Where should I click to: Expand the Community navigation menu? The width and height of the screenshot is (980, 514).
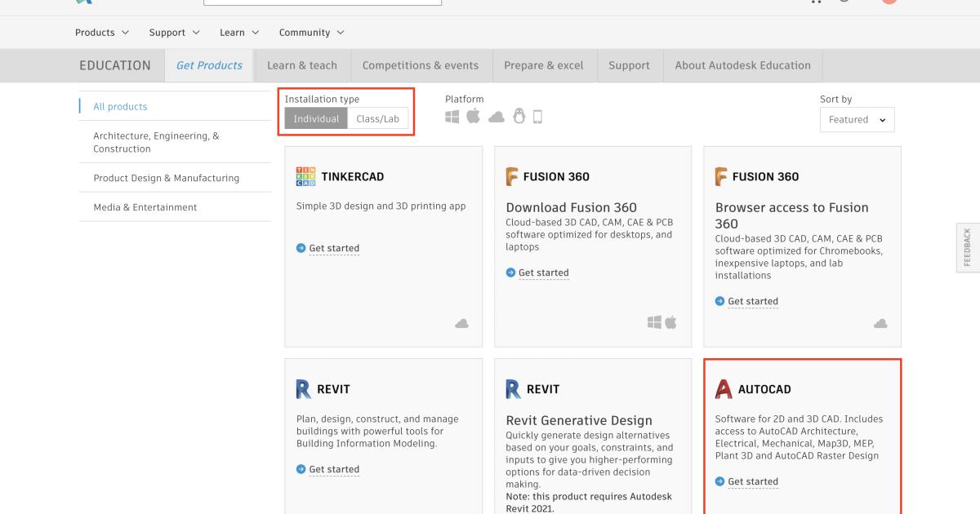pyautogui.click(x=311, y=33)
